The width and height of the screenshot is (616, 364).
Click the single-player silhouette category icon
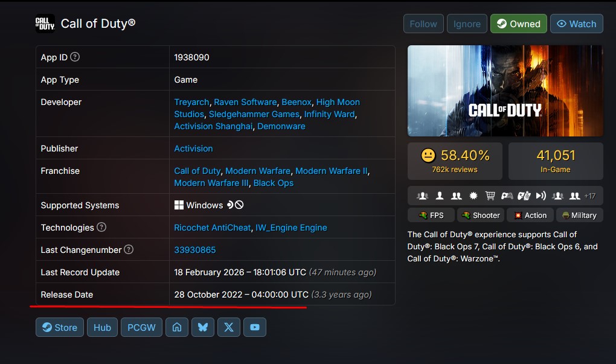tap(440, 196)
